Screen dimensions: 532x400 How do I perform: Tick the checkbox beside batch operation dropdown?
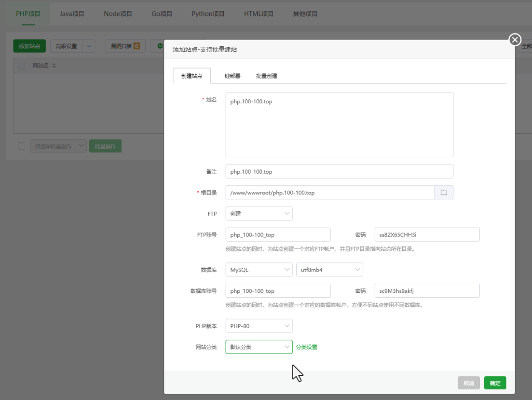[x=21, y=146]
